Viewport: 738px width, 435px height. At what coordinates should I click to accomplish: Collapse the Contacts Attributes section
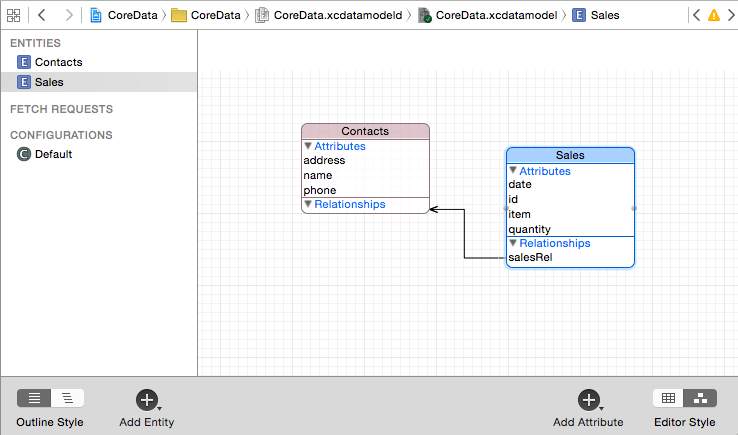click(309, 146)
